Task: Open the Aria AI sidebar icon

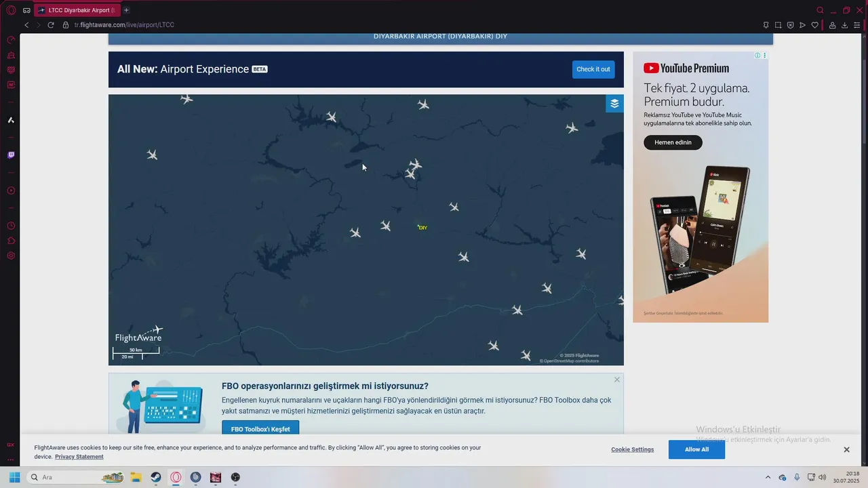Action: (x=11, y=120)
